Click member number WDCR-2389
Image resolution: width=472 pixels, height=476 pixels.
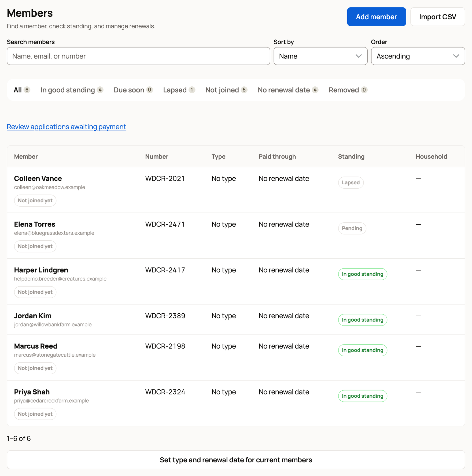point(165,316)
